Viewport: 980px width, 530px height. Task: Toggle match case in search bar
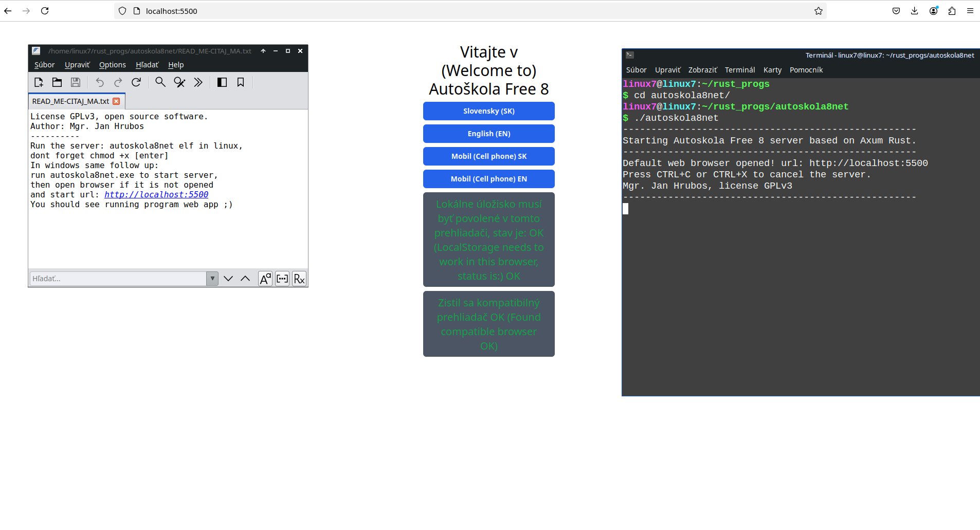(x=265, y=279)
